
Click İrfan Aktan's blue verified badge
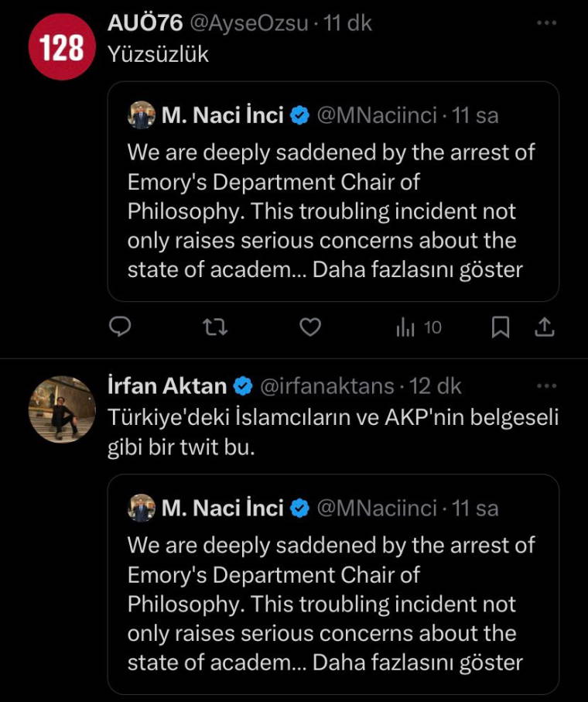coord(243,385)
